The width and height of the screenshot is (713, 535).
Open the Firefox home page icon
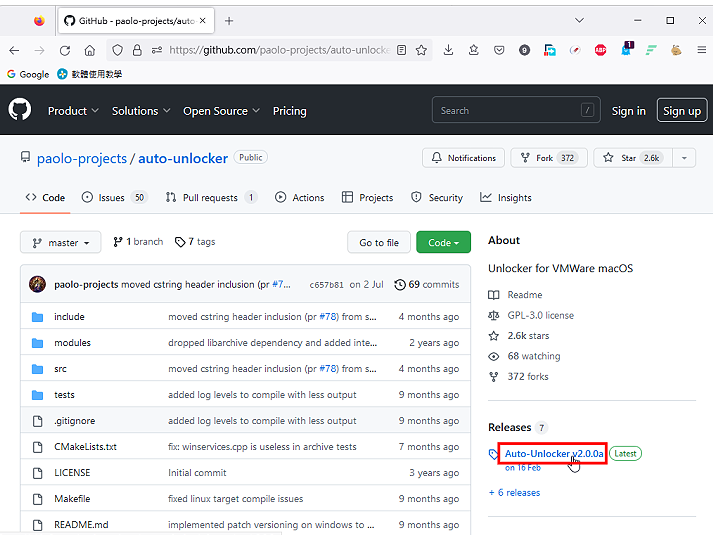coord(90,50)
